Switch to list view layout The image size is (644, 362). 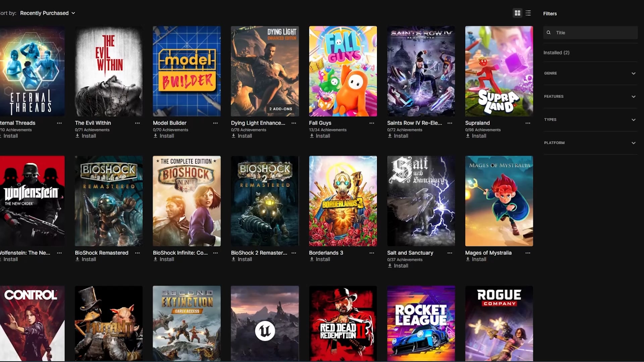[x=528, y=13]
